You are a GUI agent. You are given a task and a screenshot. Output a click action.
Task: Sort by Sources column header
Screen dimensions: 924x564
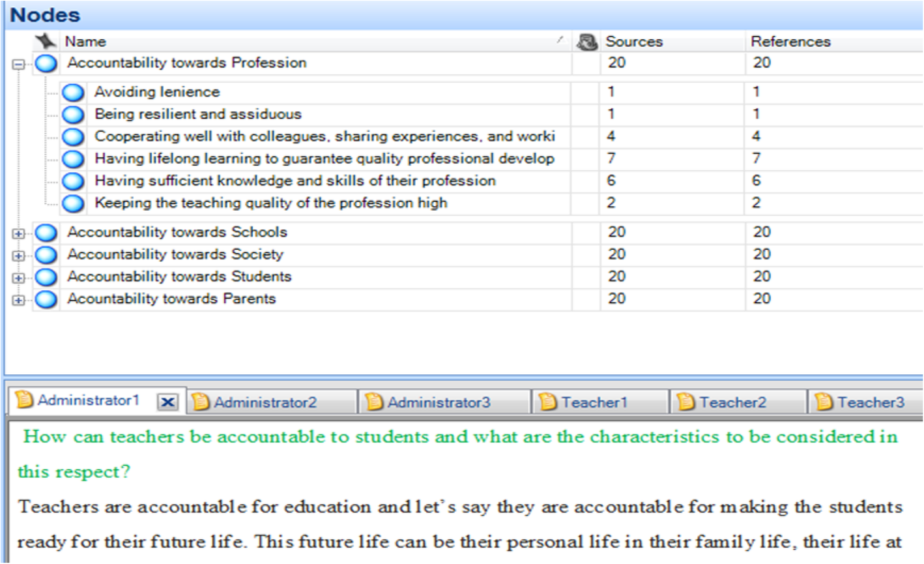[x=634, y=42]
